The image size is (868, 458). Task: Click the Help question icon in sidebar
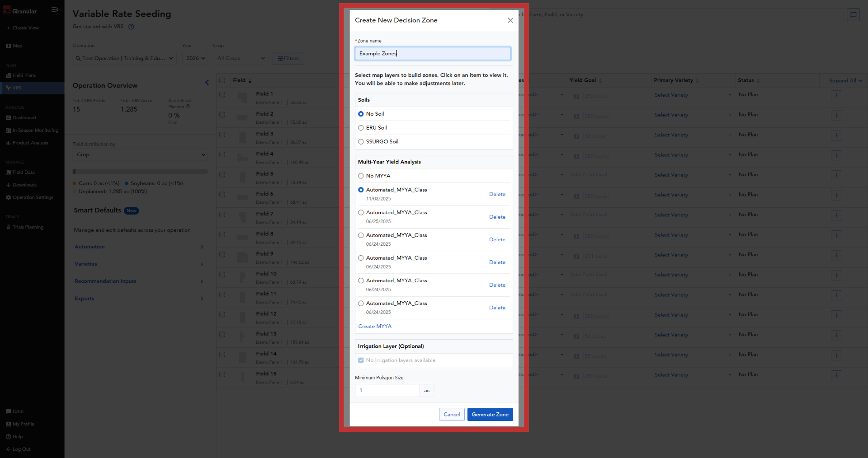coord(8,437)
